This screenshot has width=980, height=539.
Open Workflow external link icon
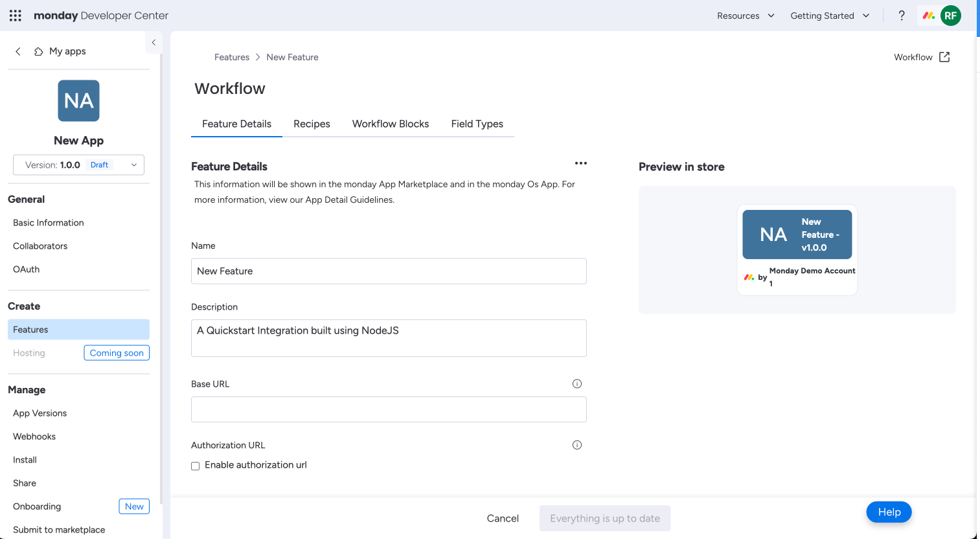[944, 57]
